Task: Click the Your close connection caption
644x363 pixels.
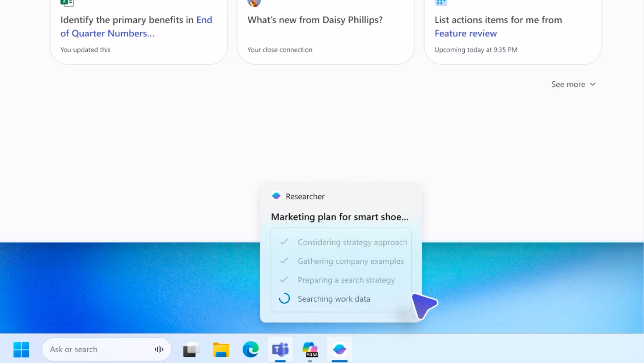Action: point(280,50)
